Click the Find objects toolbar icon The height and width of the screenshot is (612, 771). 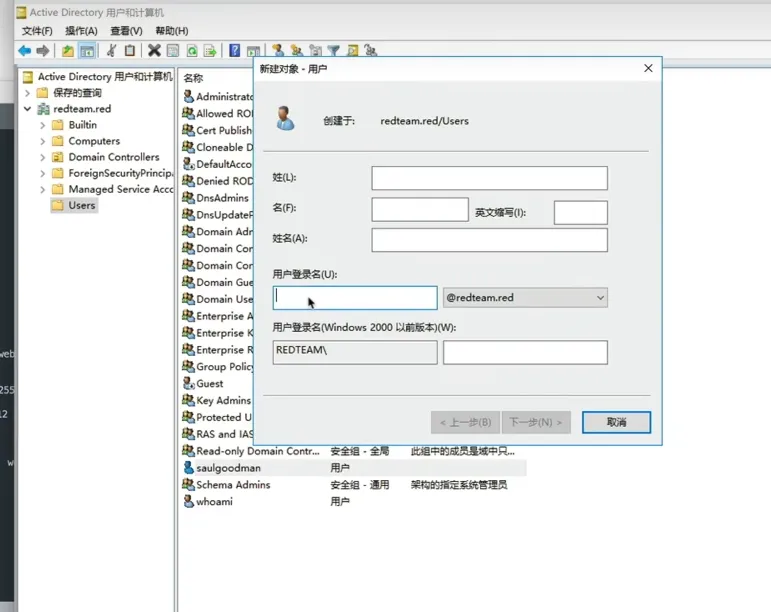[353, 50]
